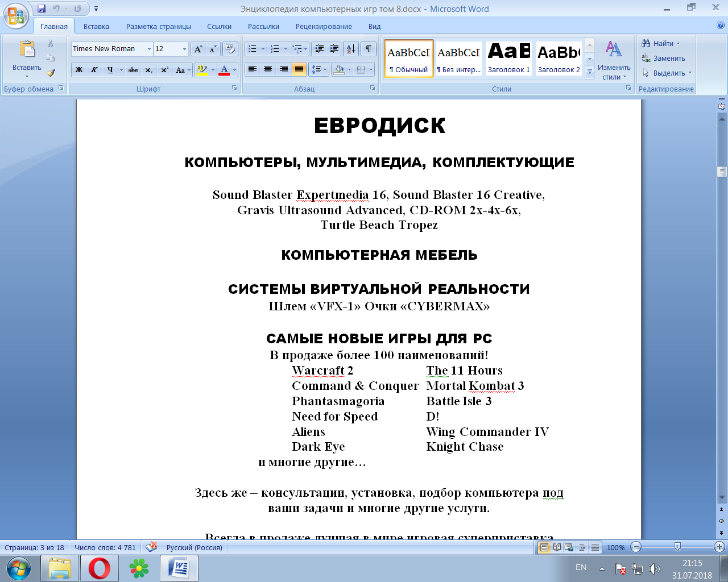Click the Заменить replace button
The width and height of the screenshot is (728, 582).
coord(663,58)
